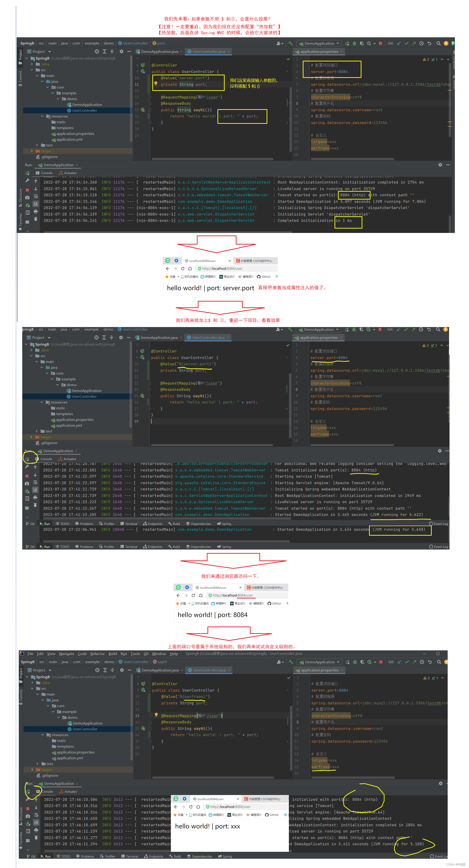Click the Debug bug icon in top IDE toolbar

pyautogui.click(x=354, y=43)
